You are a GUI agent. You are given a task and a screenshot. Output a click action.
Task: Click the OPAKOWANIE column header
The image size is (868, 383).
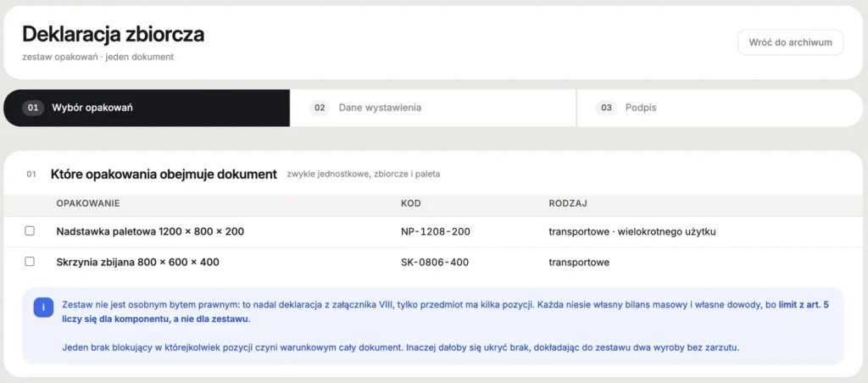click(x=88, y=203)
